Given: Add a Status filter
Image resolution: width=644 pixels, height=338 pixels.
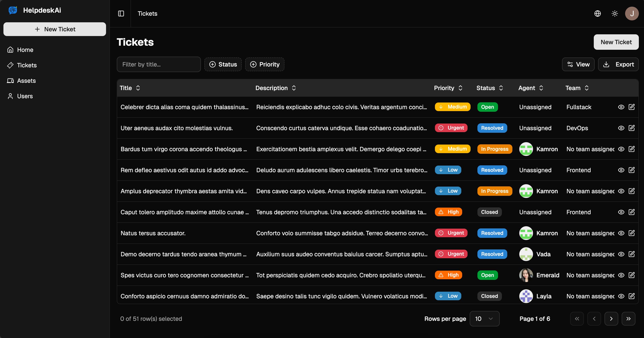Looking at the screenshot, I should 223,64.
